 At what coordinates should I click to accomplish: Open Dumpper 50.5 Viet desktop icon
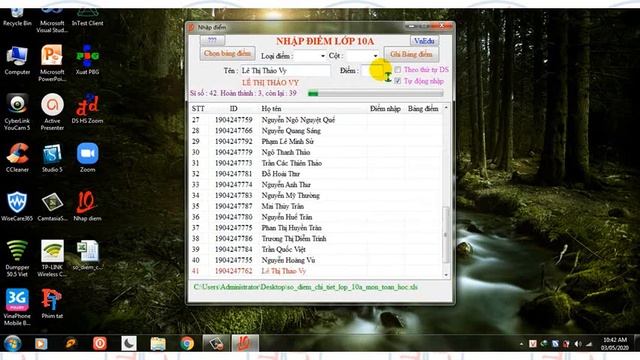[17, 258]
